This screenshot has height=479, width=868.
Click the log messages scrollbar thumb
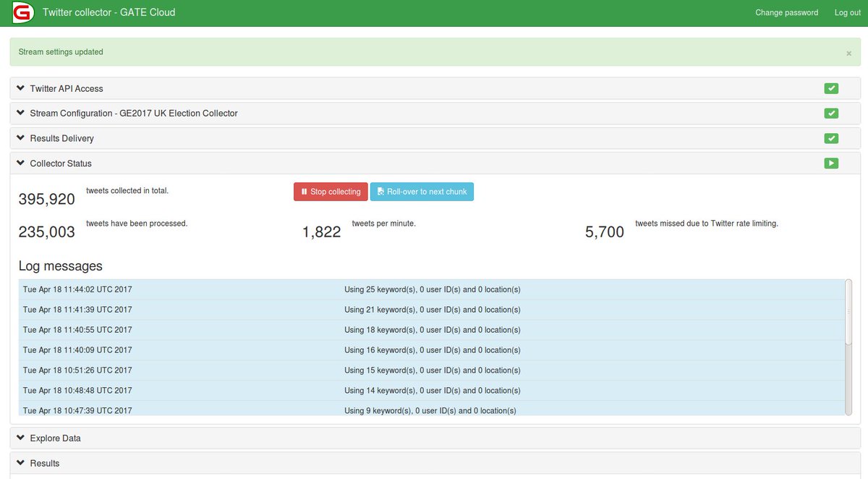click(848, 312)
